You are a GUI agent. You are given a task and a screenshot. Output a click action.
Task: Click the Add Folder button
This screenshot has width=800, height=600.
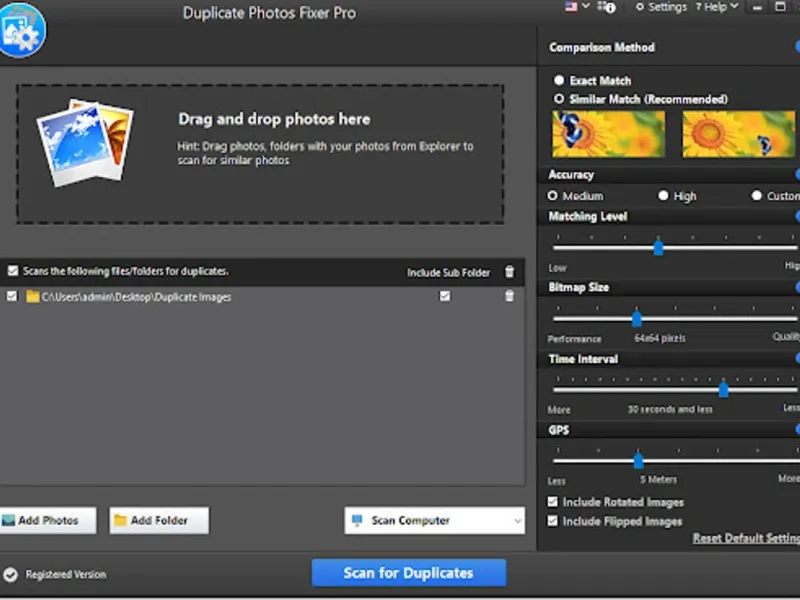[159, 520]
